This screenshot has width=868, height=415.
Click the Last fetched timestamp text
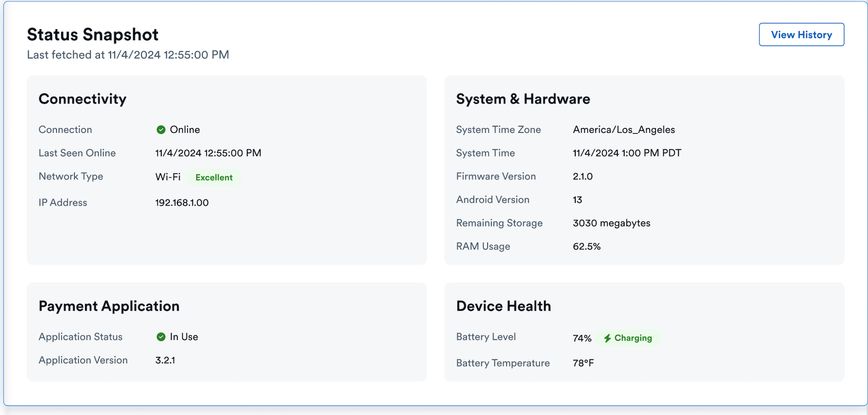(128, 55)
